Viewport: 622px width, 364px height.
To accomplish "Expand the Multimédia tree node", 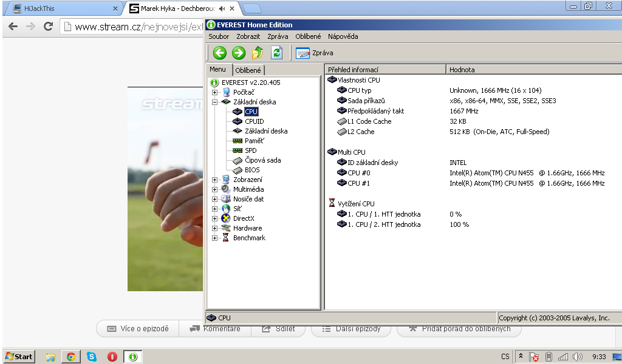I will click(214, 189).
